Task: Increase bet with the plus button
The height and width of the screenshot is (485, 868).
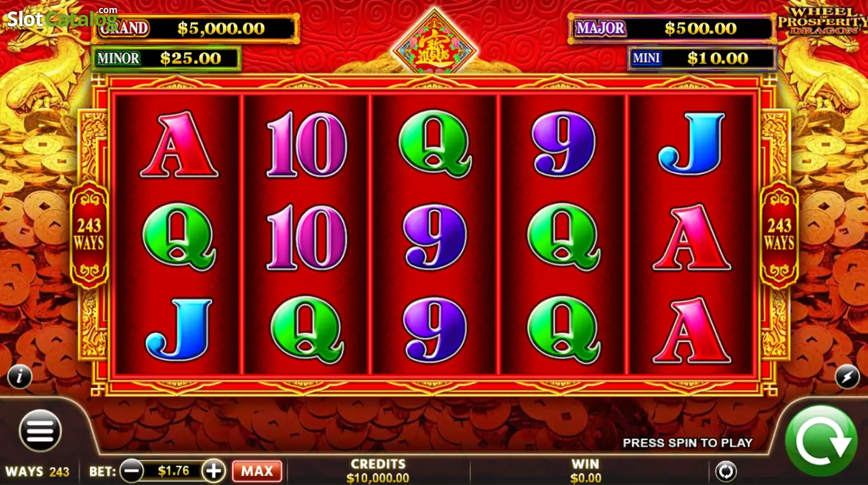Action: click(x=214, y=471)
